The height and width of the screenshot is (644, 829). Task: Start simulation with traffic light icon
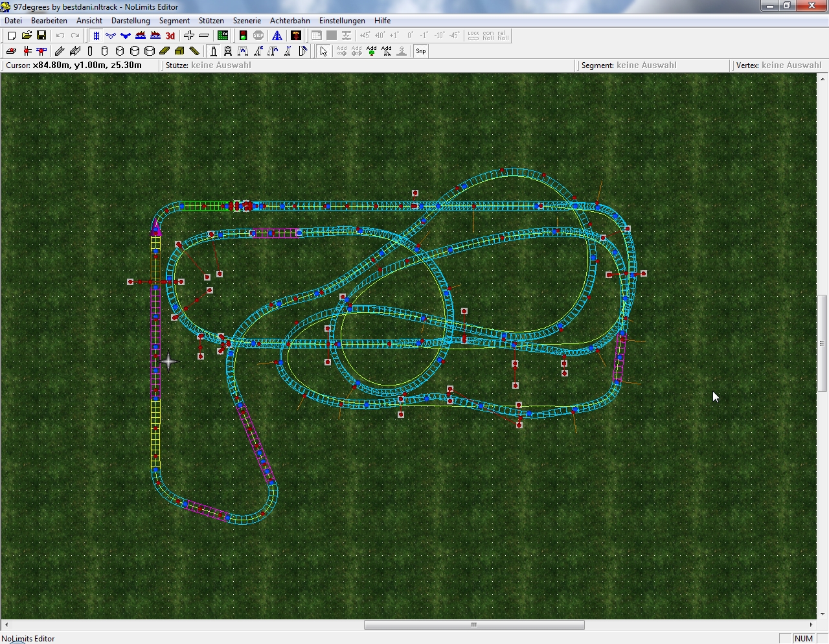pos(244,36)
